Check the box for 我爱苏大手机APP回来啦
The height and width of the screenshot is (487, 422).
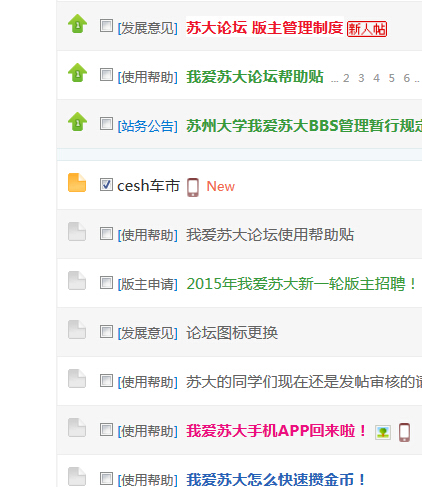pos(106,430)
